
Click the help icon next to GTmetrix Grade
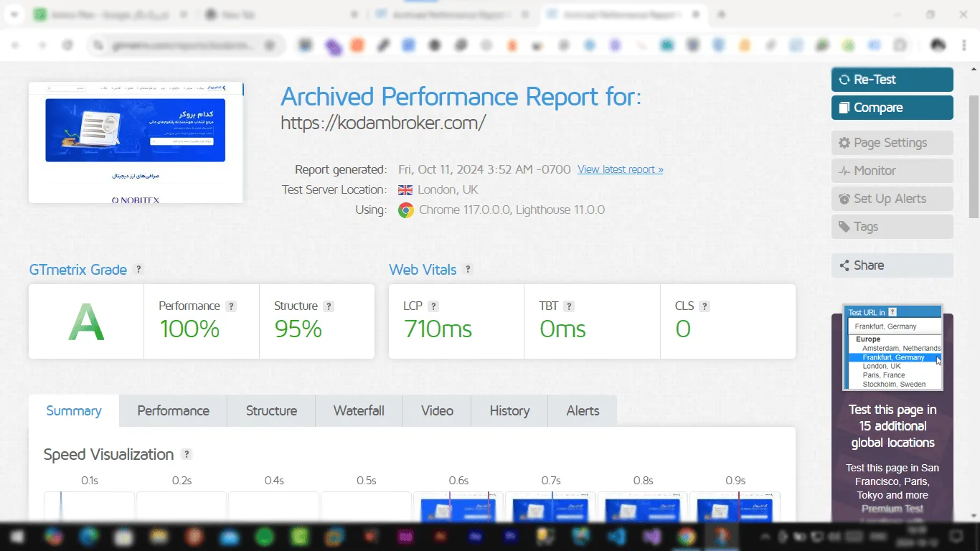click(139, 270)
